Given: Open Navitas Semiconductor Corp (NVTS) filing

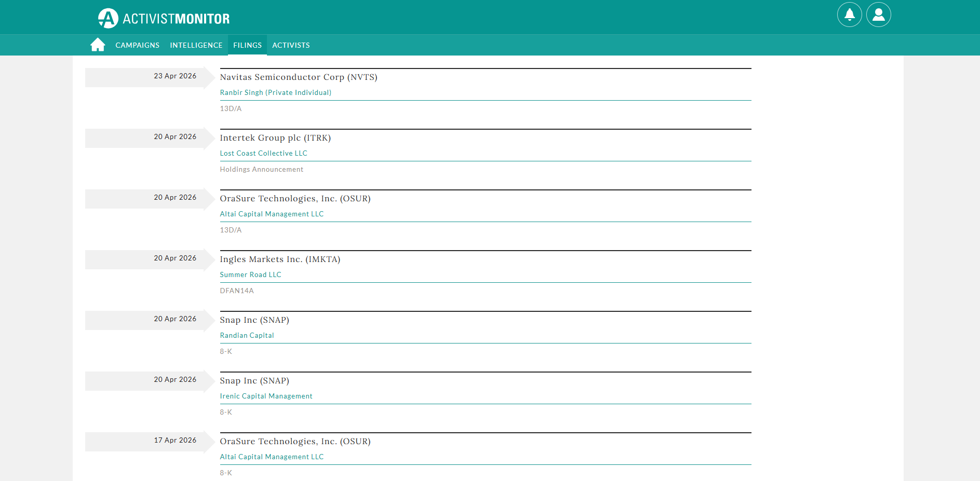Looking at the screenshot, I should click(x=299, y=77).
